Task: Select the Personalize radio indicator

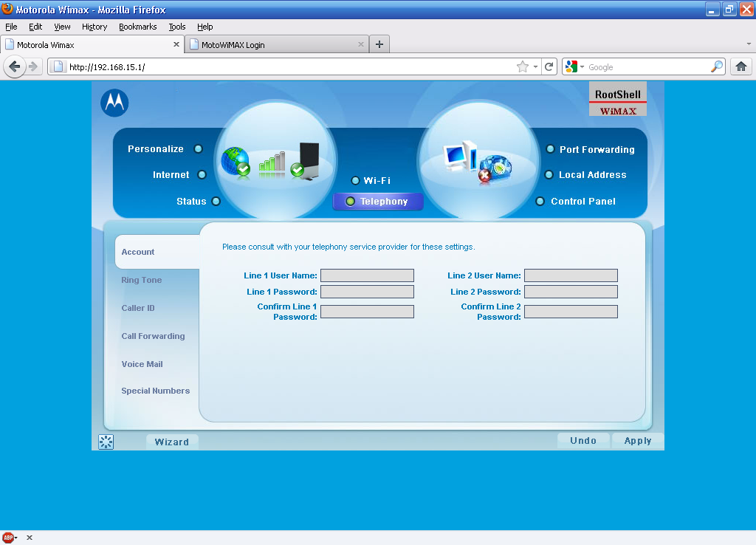Action: point(198,148)
